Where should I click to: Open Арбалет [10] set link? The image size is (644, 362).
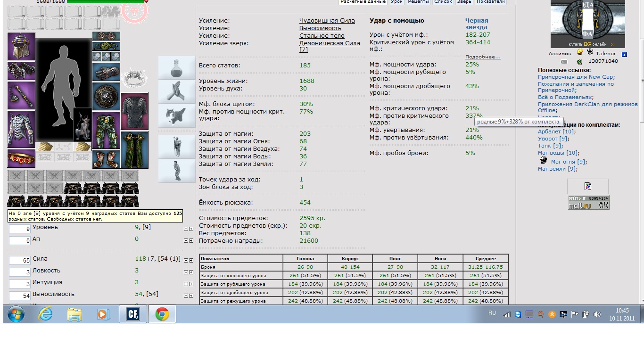(556, 132)
